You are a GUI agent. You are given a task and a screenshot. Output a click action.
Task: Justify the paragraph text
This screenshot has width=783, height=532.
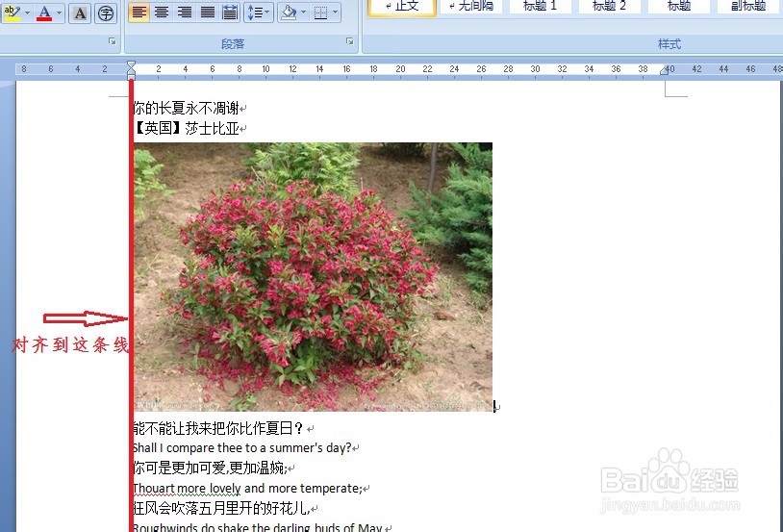pyautogui.click(x=207, y=12)
